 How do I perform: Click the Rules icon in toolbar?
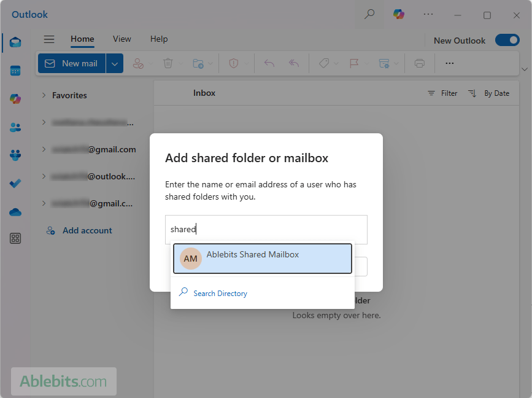click(x=384, y=63)
